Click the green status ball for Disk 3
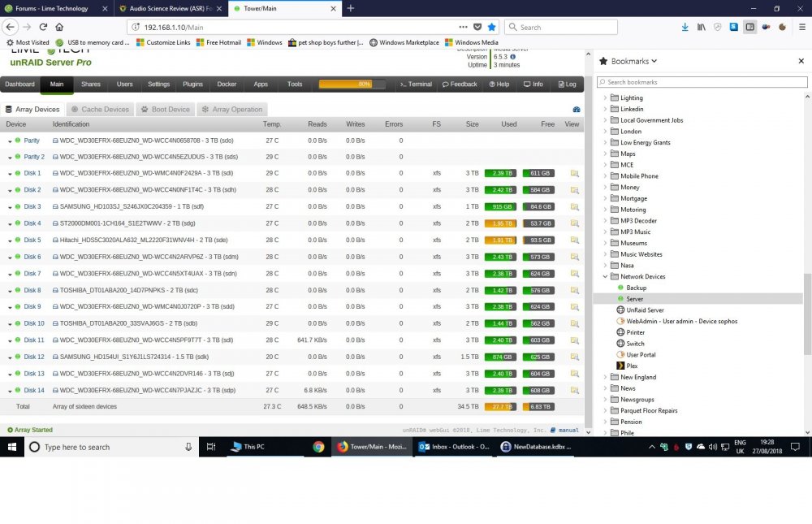This screenshot has width=812, height=524. pyautogui.click(x=18, y=206)
